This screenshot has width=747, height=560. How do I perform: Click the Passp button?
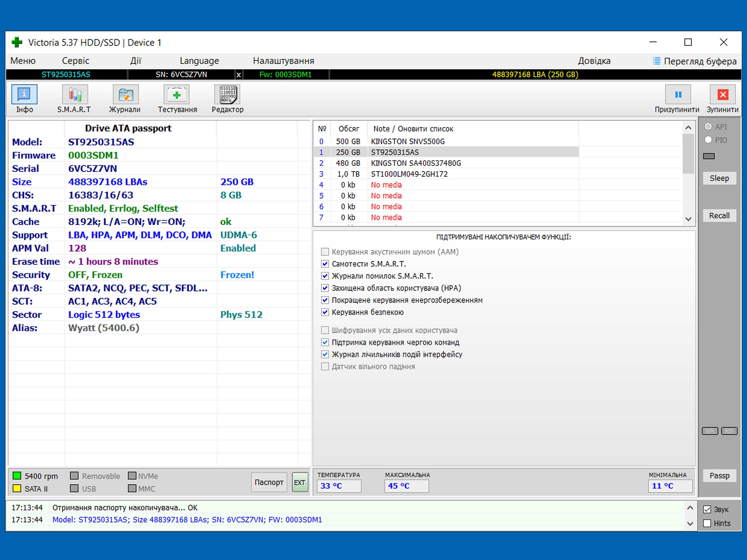pyautogui.click(x=719, y=476)
